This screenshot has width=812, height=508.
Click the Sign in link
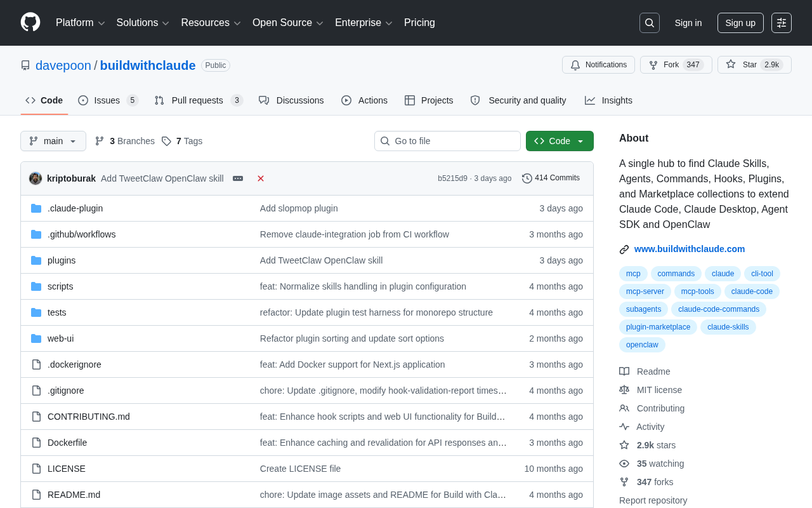pos(688,23)
